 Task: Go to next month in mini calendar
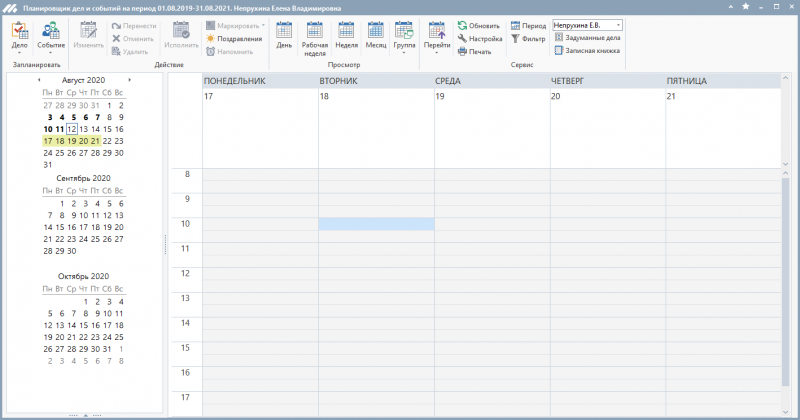(130, 80)
